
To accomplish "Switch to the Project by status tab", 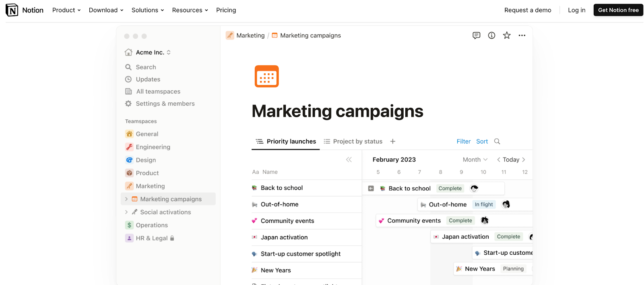I will pyautogui.click(x=353, y=141).
